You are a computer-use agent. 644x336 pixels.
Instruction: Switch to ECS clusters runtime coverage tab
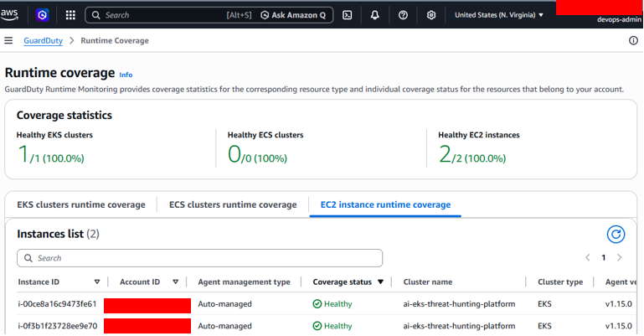tap(233, 204)
